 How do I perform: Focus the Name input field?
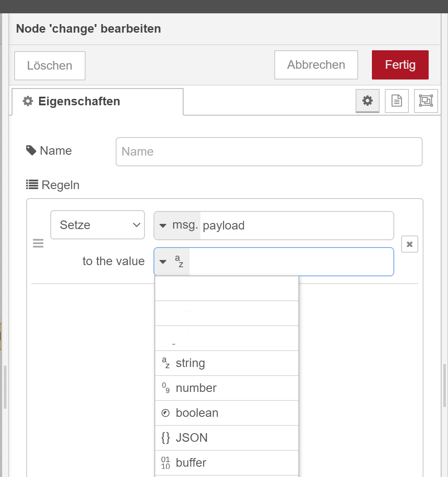(x=269, y=152)
